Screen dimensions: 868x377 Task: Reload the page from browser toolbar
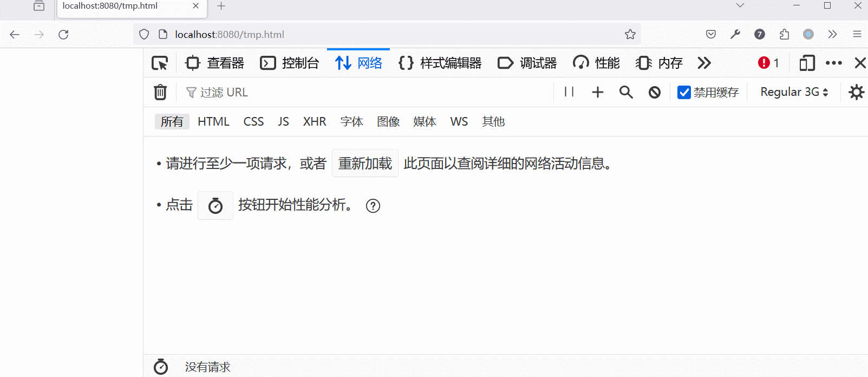click(63, 35)
